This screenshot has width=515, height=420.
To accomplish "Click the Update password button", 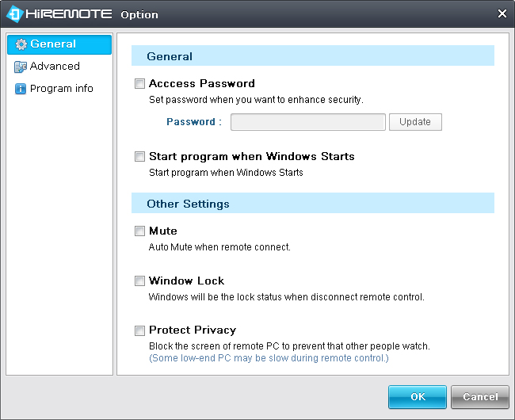I will click(415, 122).
